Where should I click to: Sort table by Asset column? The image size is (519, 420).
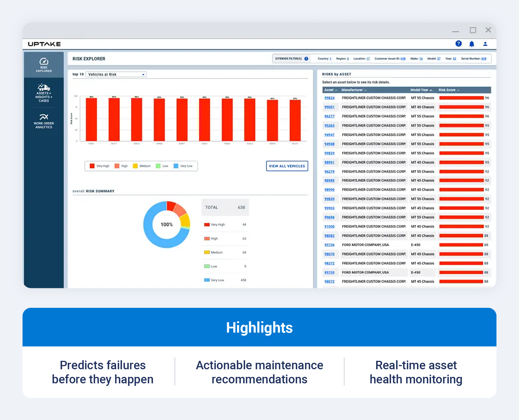[x=331, y=90]
